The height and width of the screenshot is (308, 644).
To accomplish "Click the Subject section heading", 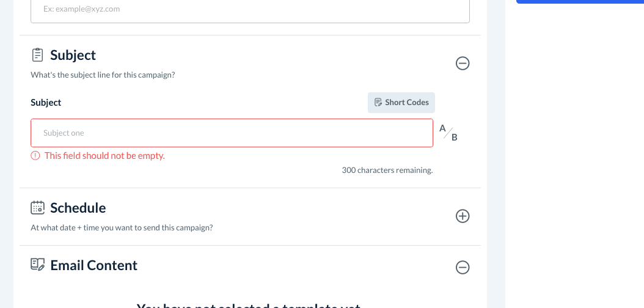I will [73, 55].
